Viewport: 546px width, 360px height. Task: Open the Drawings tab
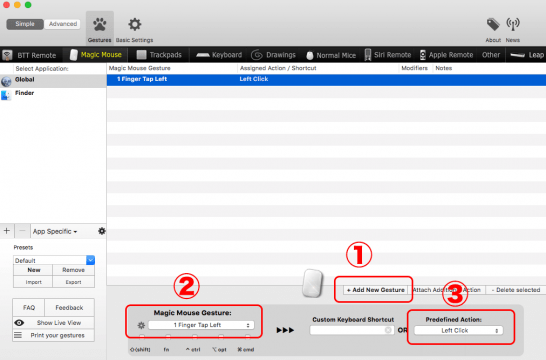tap(274, 55)
